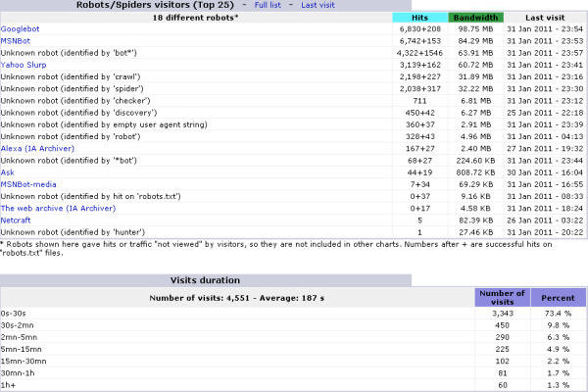This screenshot has height=392, width=588.
Task: Select MSNBot-media hits value 7+34
Action: pyautogui.click(x=420, y=184)
